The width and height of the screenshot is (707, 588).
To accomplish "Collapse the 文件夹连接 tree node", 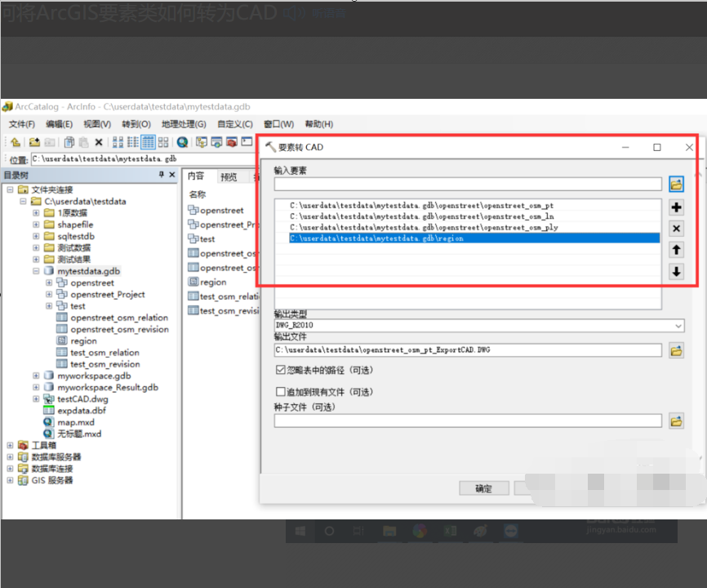I will click(10, 189).
